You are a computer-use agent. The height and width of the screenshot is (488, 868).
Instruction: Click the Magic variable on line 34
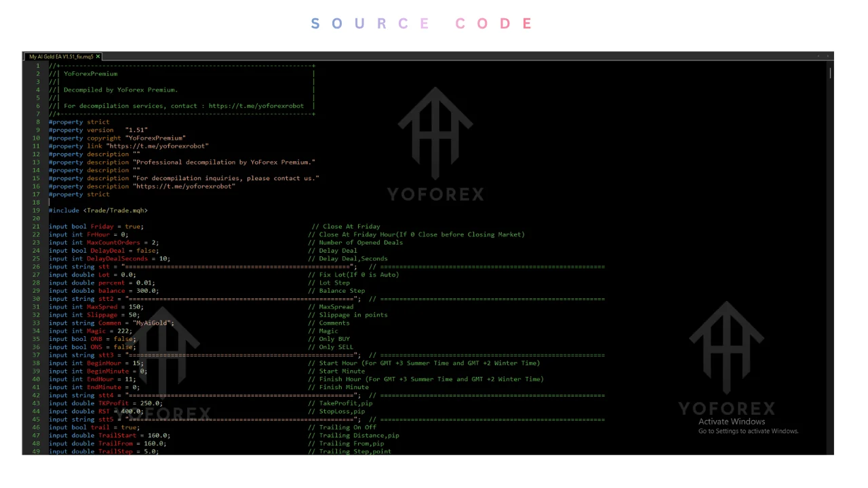point(96,331)
